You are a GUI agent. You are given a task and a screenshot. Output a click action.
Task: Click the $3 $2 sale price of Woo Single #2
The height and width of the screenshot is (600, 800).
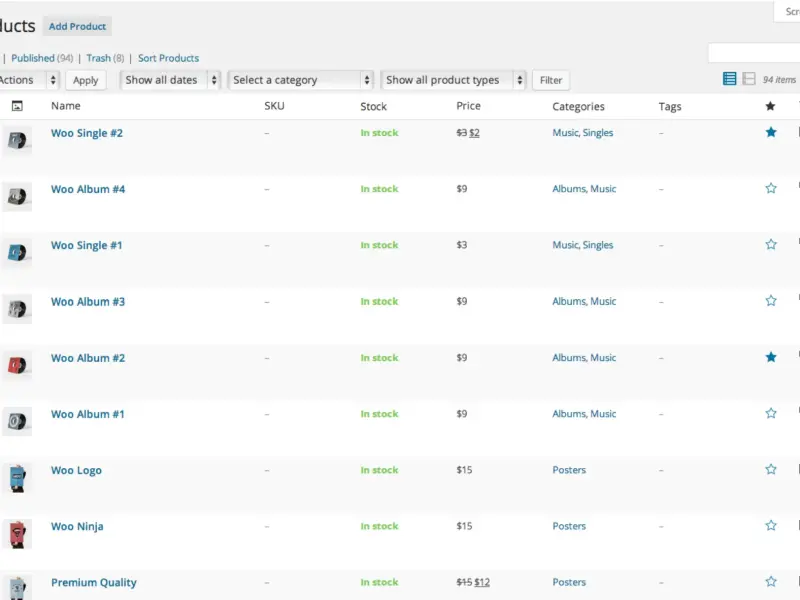coord(468,133)
